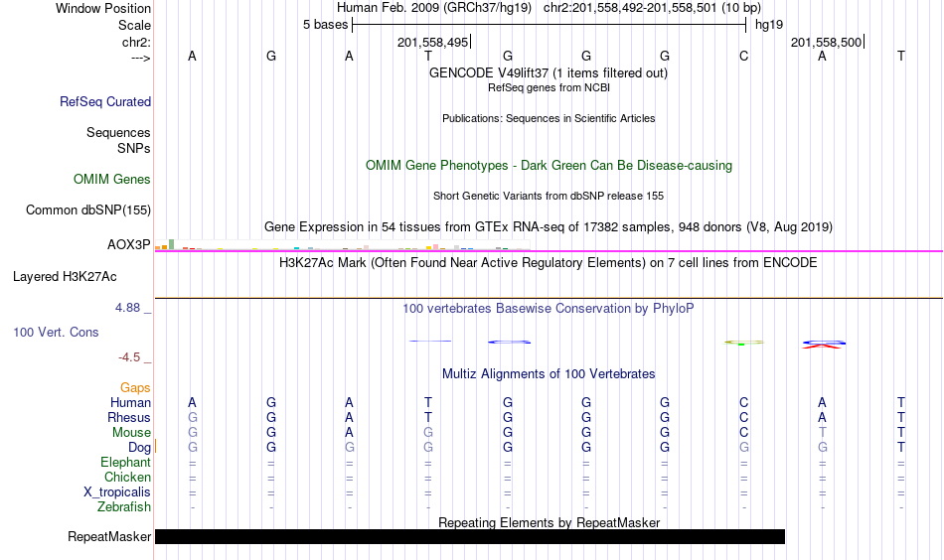
Task: Click the 5 bases scale bar label
Action: [325, 25]
